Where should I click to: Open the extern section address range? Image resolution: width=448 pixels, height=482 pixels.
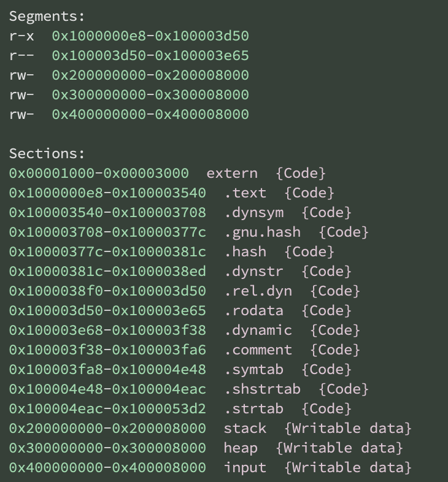click(99, 174)
